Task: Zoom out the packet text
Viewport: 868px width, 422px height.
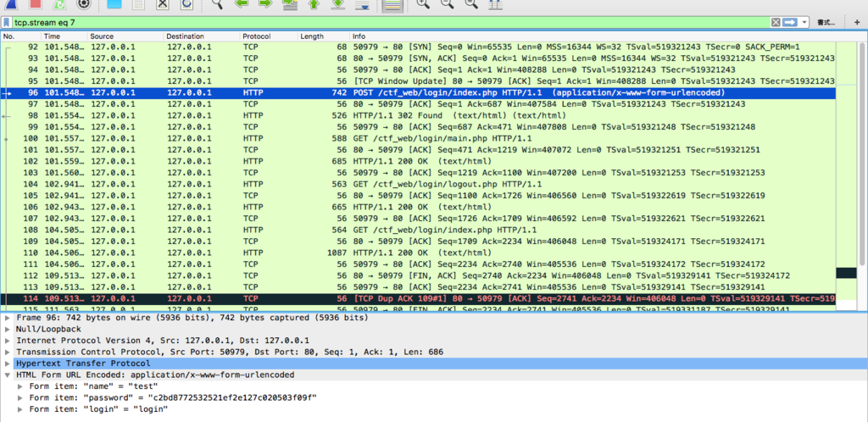Action: (x=447, y=4)
